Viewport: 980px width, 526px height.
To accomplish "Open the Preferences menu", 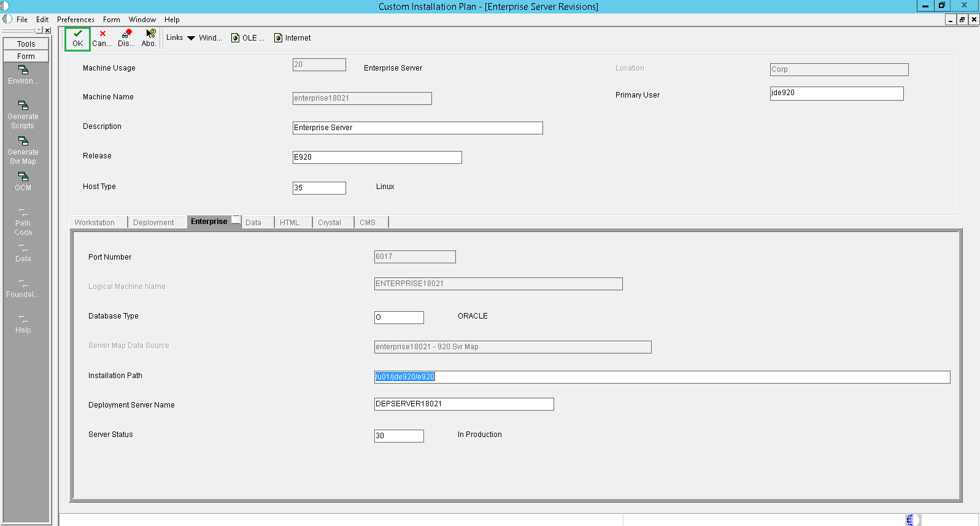I will 75,20.
